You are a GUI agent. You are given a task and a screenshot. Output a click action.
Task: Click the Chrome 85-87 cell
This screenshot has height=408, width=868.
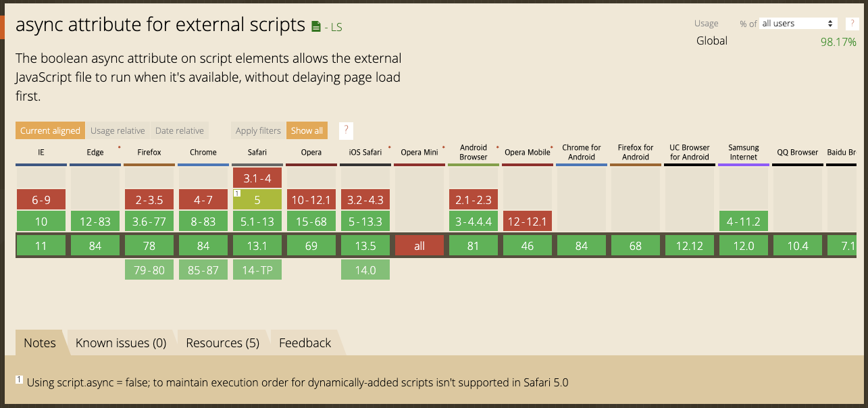point(203,270)
